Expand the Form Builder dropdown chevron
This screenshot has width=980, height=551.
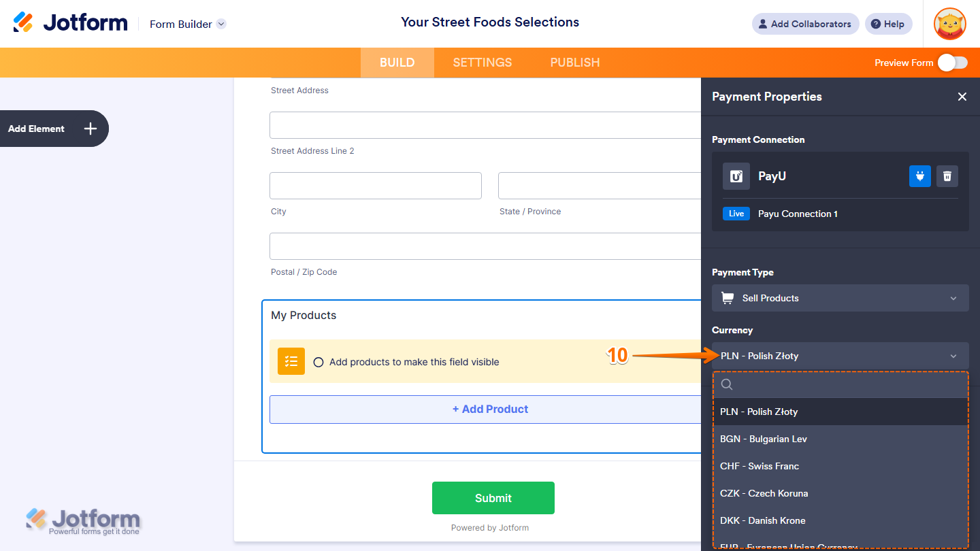tap(220, 24)
